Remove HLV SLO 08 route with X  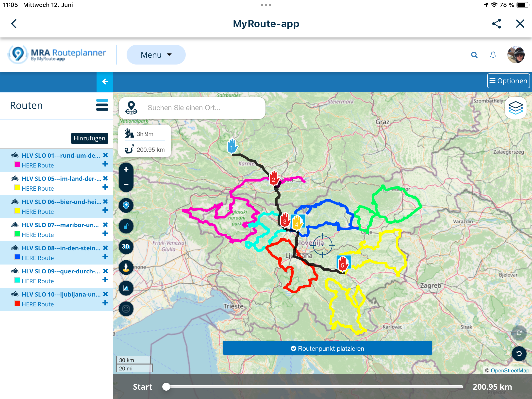[x=105, y=248]
